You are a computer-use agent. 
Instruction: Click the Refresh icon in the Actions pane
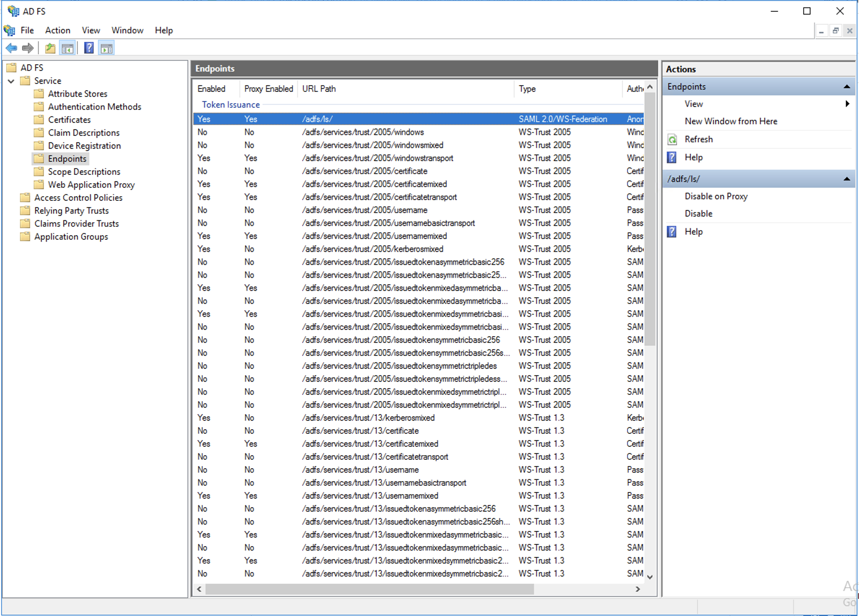[672, 139]
